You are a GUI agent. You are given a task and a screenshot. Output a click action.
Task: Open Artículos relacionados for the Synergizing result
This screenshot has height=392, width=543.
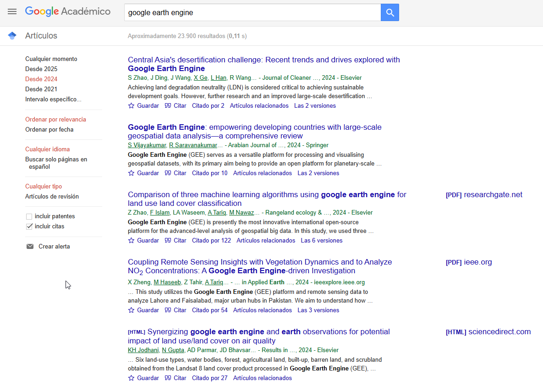(263, 378)
